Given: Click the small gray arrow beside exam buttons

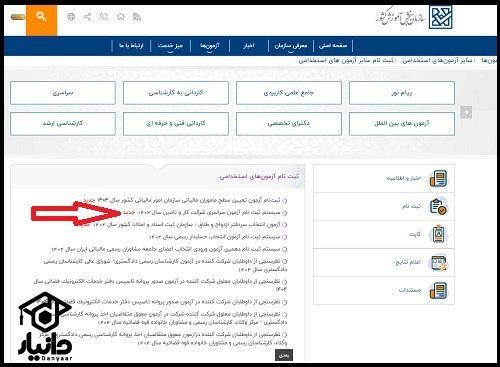Looking at the screenshot, I should pyautogui.click(x=466, y=112).
